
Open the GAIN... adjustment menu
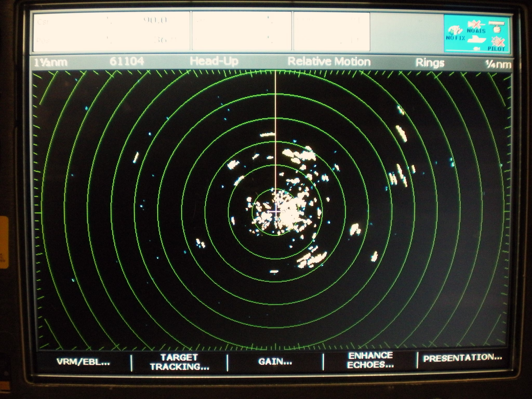pos(275,362)
